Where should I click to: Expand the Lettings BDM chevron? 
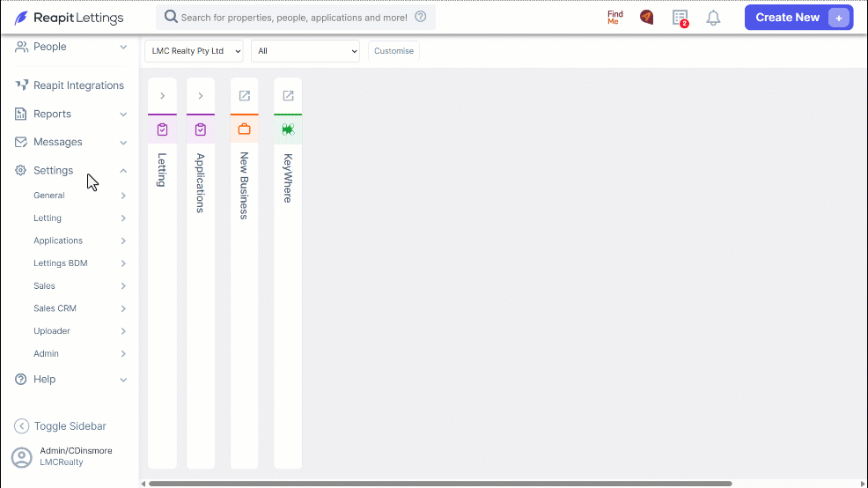(123, 263)
